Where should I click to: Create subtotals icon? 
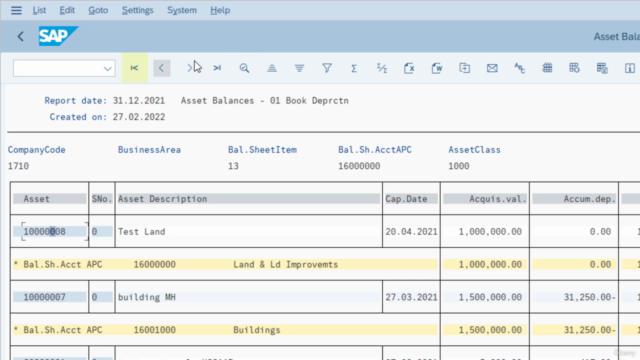coord(382,68)
